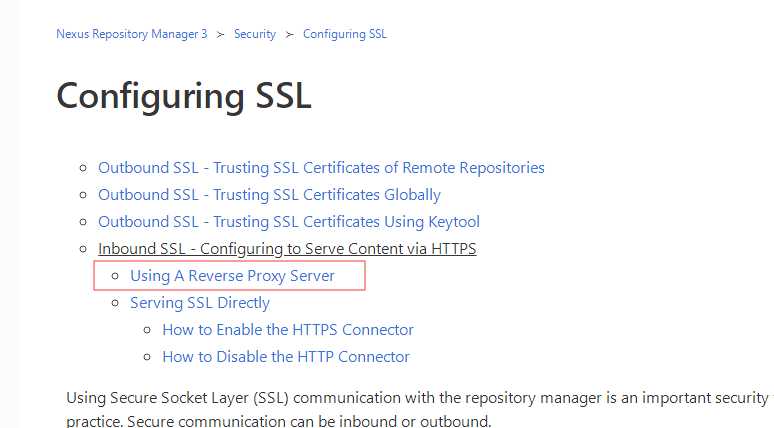The image size is (774, 428).
Task: Open Trusting SSL Certificates Using Keytool link
Action: (289, 222)
